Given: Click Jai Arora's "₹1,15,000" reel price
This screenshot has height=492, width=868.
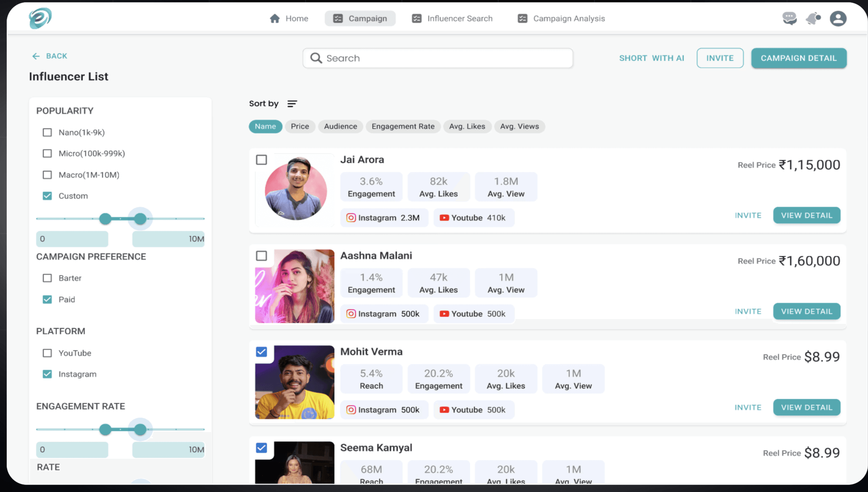Looking at the screenshot, I should 809,165.
